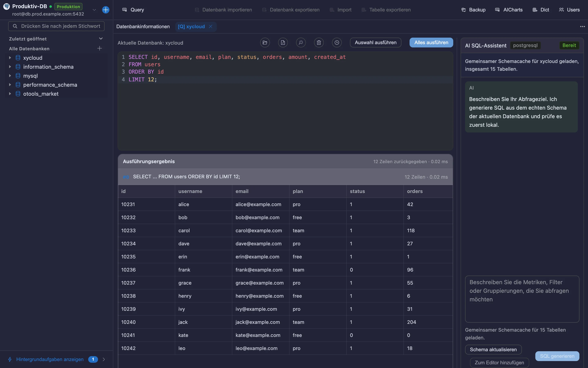This screenshot has width=588, height=368.
Task: Click the Tabelle exportieren toolbar item
Action: [x=386, y=10]
